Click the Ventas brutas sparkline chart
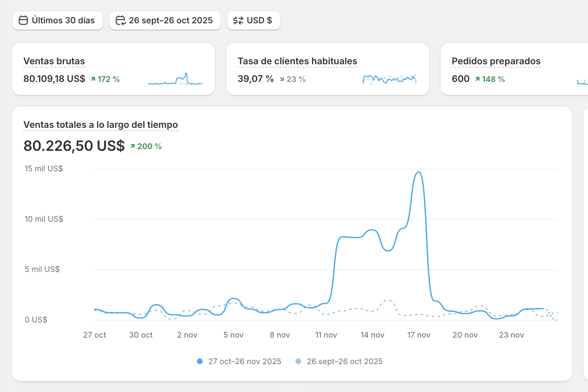Image resolution: width=588 pixels, height=392 pixels. click(x=175, y=79)
